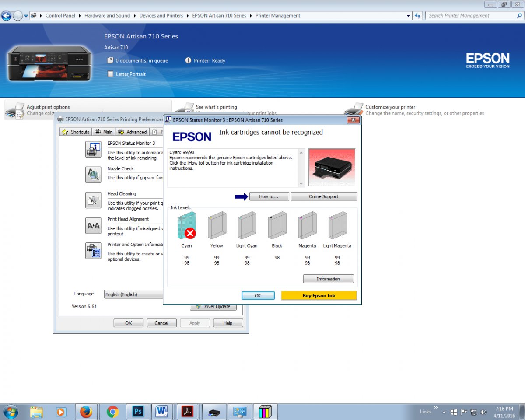Click the Light Magenta ink cartridge icon
The height and width of the screenshot is (420, 525).
coord(337,226)
